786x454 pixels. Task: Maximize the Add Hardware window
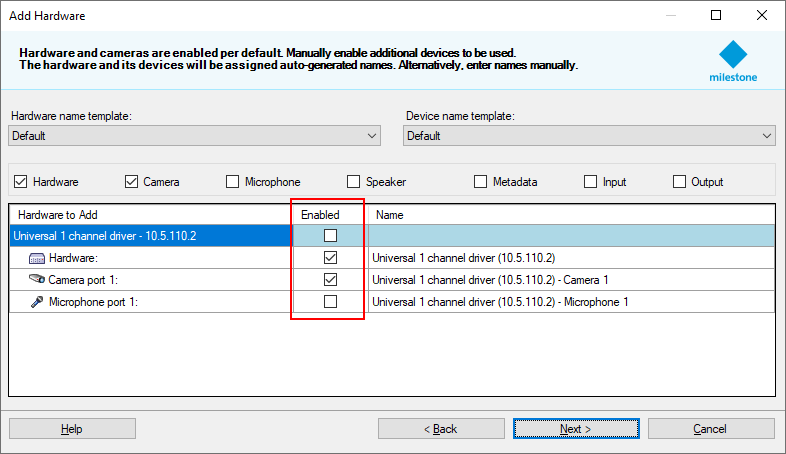[x=716, y=15]
